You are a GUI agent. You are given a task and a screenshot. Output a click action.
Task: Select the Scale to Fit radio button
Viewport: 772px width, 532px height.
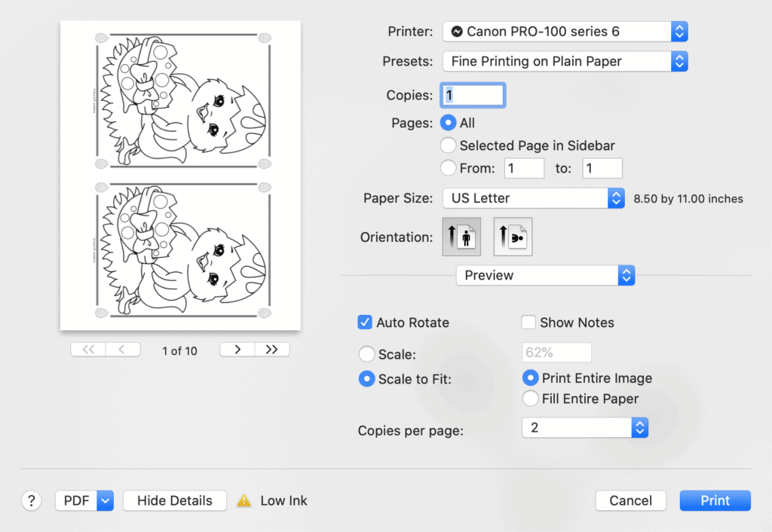[367, 378]
